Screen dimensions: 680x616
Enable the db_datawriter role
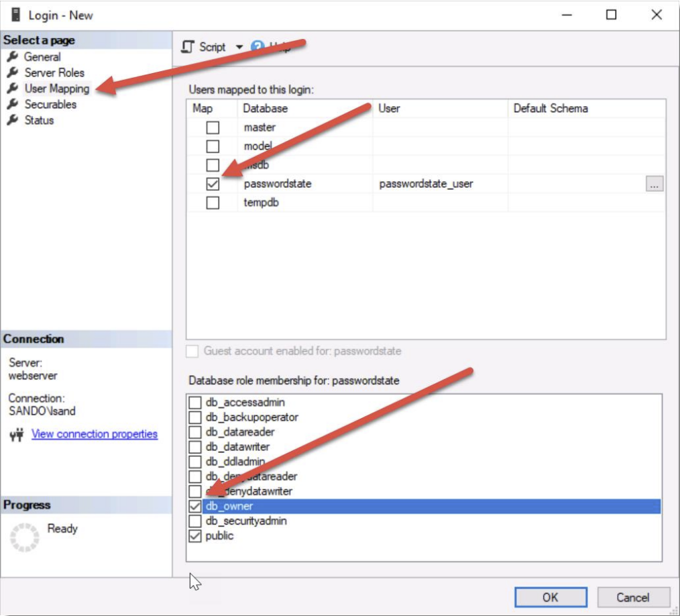(195, 447)
